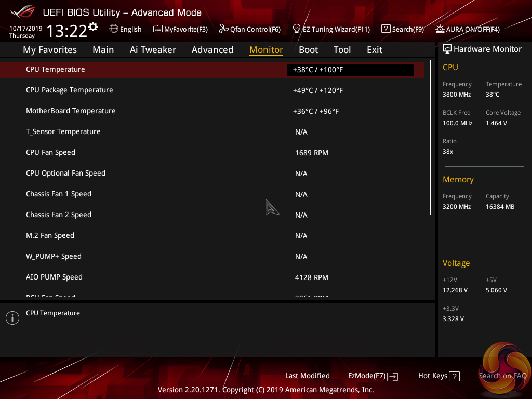
Task: Go to the Exit tab
Action: (x=375, y=50)
